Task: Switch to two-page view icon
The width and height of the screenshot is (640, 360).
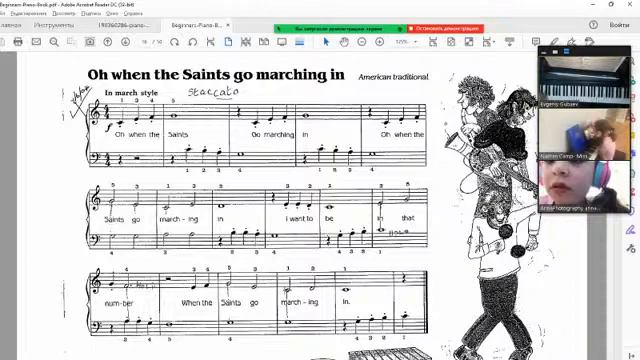Action: click(264, 42)
